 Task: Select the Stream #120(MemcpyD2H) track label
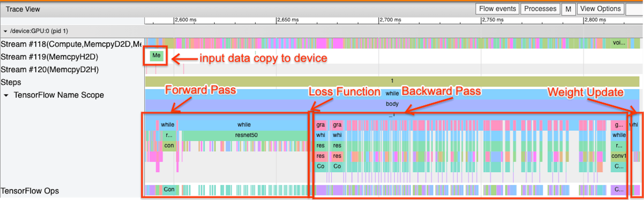click(50, 70)
